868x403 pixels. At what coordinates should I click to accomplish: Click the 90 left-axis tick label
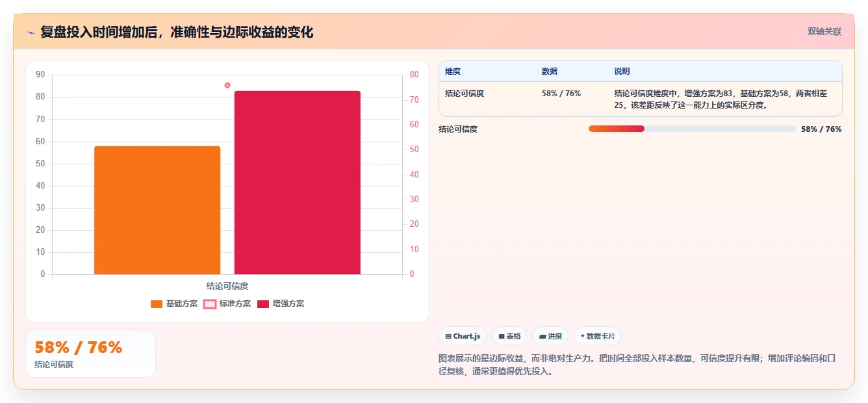point(40,75)
